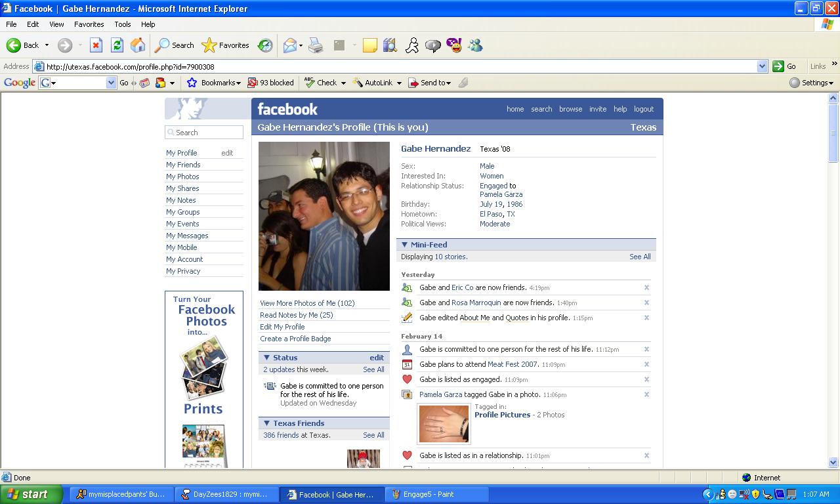This screenshot has height=504, width=840.
Task: Expand the Bookmarks dropdown arrow
Action: pyautogui.click(x=238, y=83)
